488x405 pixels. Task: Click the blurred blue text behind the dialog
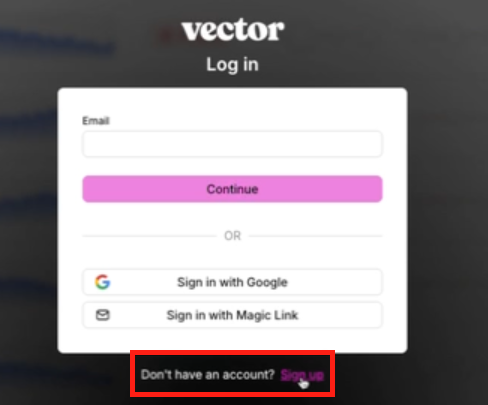pos(57,42)
